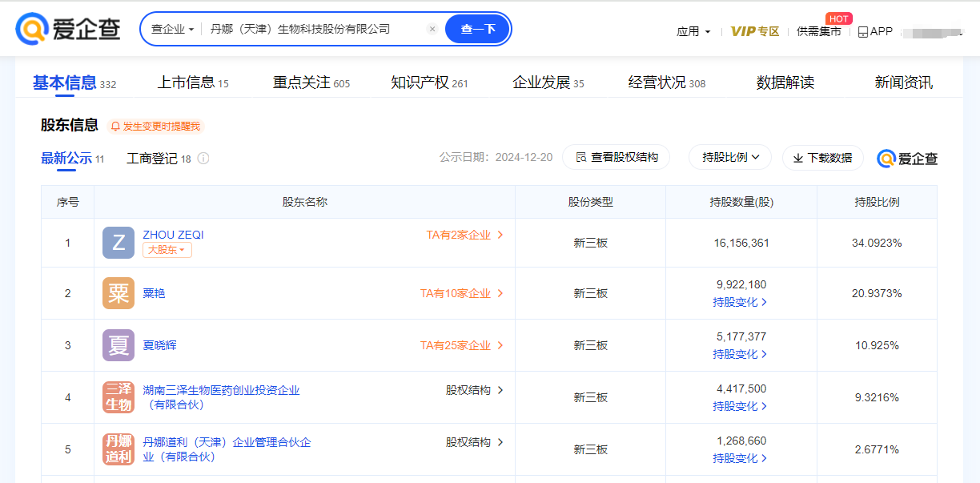The image size is (980, 483).
Task: Click the 粟 avatar icon
Action: (118, 293)
